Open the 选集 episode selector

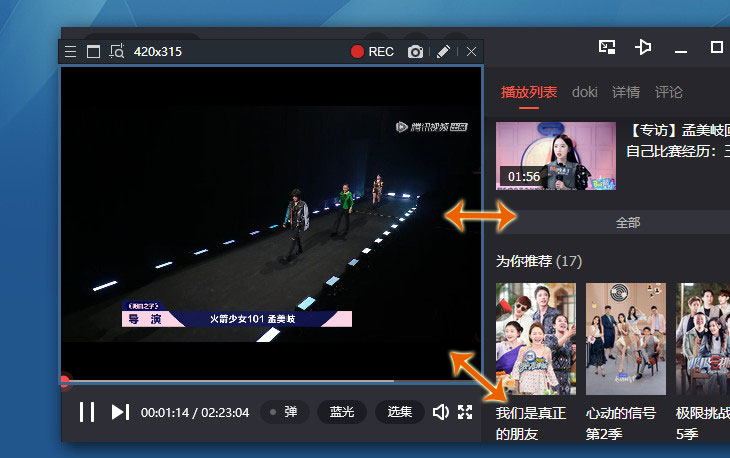[x=399, y=412]
